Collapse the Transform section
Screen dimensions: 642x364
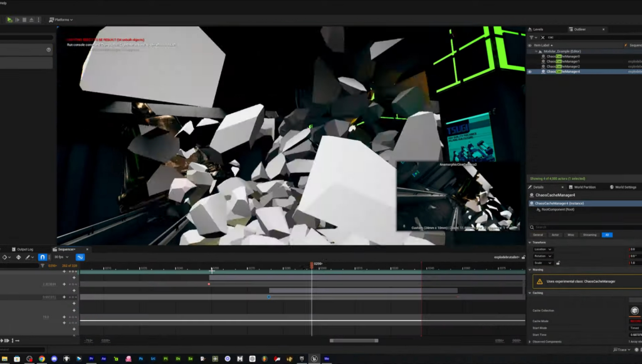pos(529,242)
